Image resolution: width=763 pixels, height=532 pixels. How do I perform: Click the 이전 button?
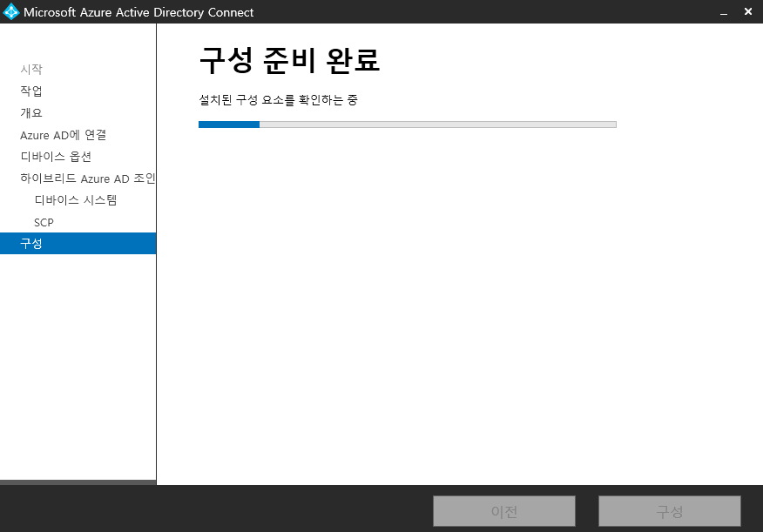pyautogui.click(x=504, y=511)
